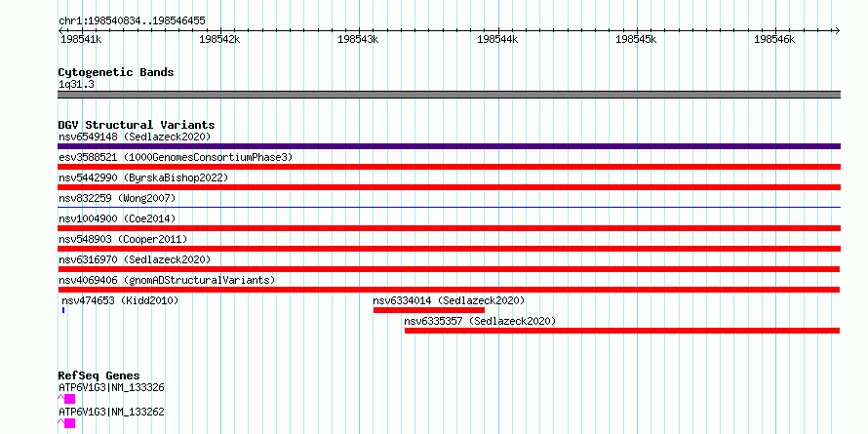Select the nsv548903 (Cooper2011) variant bar
This screenshot has width=868, height=434.
coord(449,249)
